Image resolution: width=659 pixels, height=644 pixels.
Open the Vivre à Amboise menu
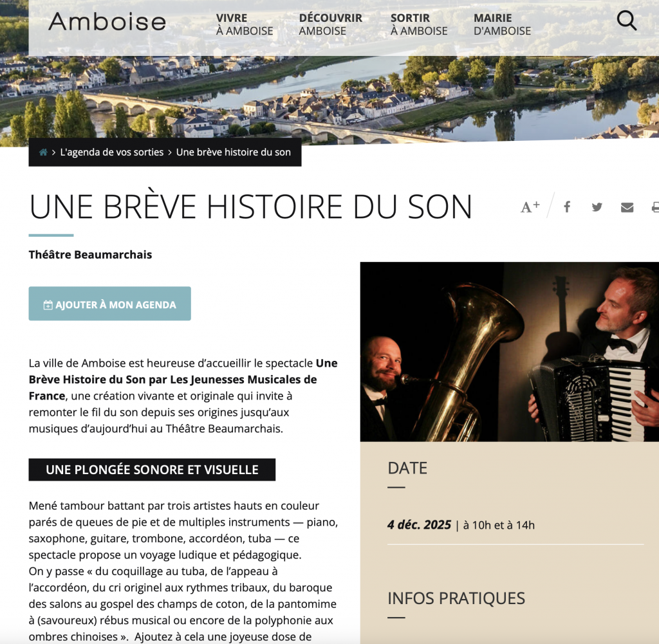click(x=244, y=24)
